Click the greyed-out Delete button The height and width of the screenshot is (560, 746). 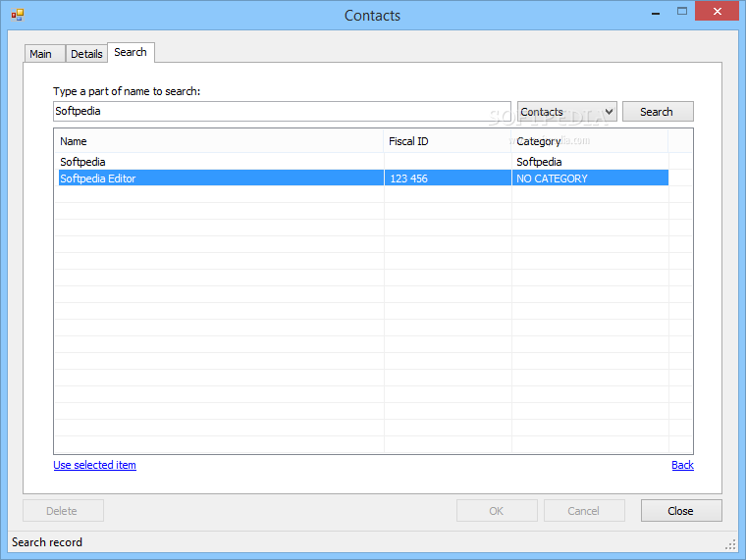[63, 511]
